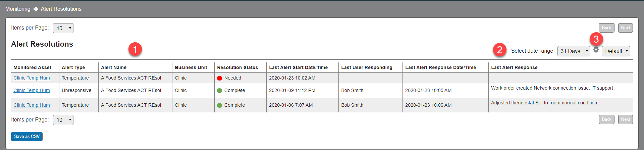
Task: Click the green Complete dot for Unresponsive alert
Action: (220, 91)
